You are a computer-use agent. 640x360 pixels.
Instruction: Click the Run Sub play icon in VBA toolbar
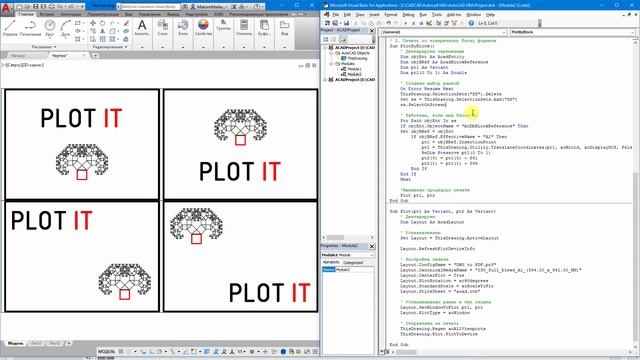click(x=405, y=23)
